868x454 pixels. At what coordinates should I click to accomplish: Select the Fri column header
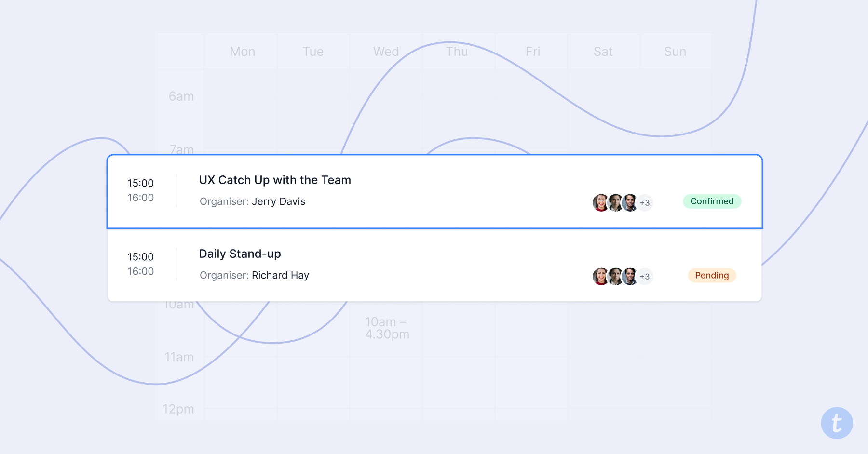pyautogui.click(x=532, y=52)
